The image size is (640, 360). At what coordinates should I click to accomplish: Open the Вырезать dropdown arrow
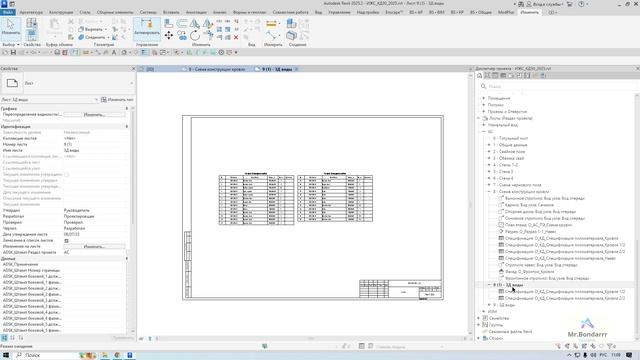(106, 29)
